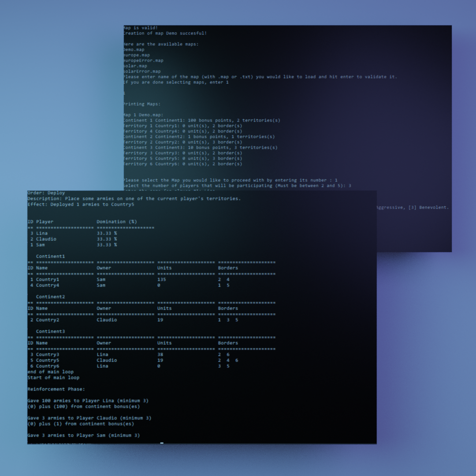Select Claudio's 33.33 % domination value
The width and height of the screenshot is (476, 476).
(x=107, y=239)
